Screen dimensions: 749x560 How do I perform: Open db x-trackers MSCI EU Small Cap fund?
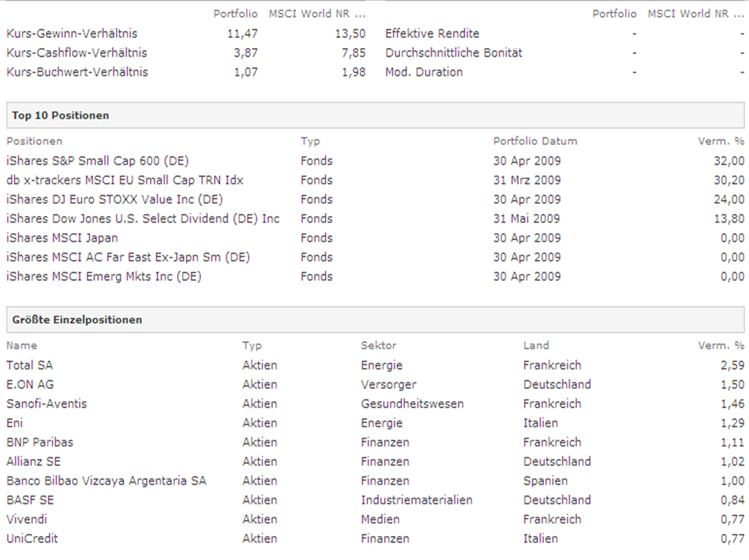[x=125, y=180]
